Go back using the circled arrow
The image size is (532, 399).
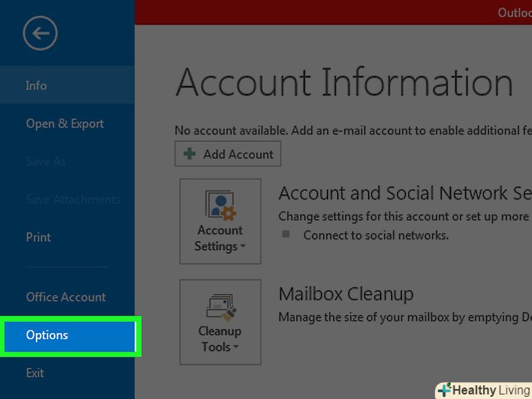pyautogui.click(x=40, y=34)
